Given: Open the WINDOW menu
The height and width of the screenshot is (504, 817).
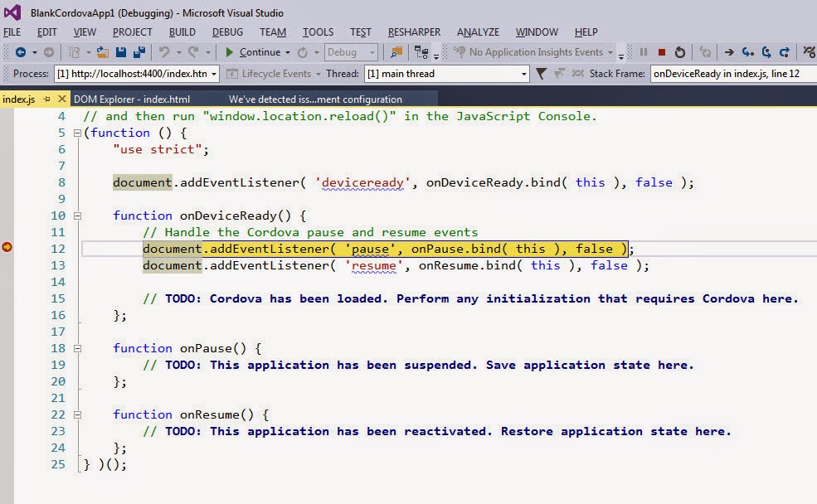Looking at the screenshot, I should pyautogui.click(x=537, y=32).
